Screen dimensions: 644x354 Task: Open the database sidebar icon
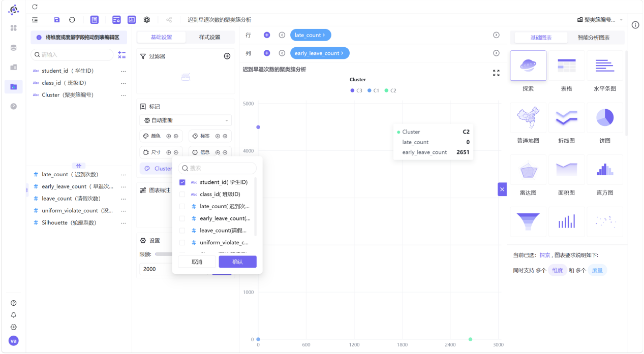click(x=14, y=48)
